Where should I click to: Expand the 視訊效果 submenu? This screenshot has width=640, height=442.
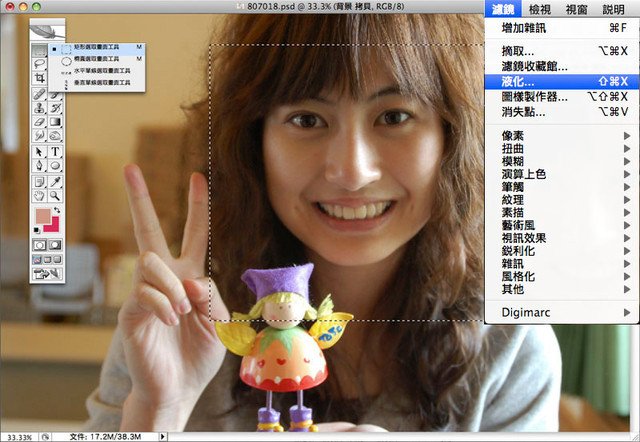pos(562,238)
